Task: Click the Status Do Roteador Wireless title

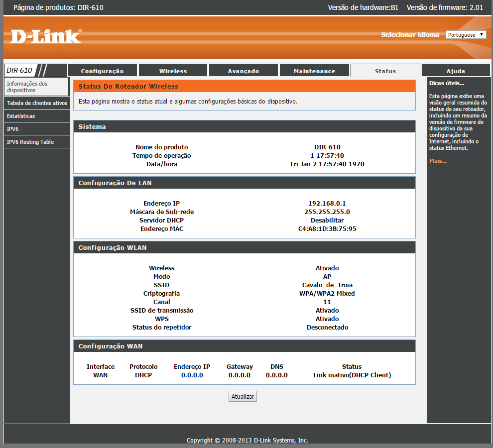Action: [128, 87]
